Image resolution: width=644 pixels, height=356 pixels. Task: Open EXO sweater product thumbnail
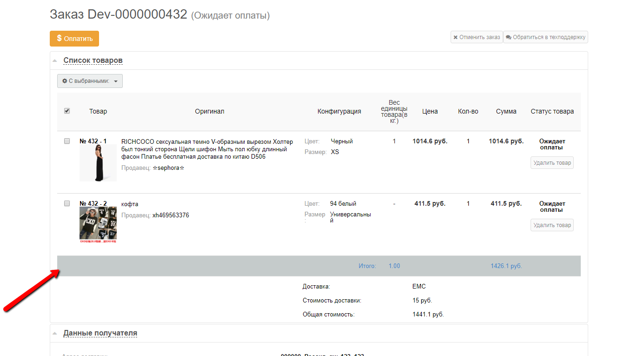click(98, 225)
